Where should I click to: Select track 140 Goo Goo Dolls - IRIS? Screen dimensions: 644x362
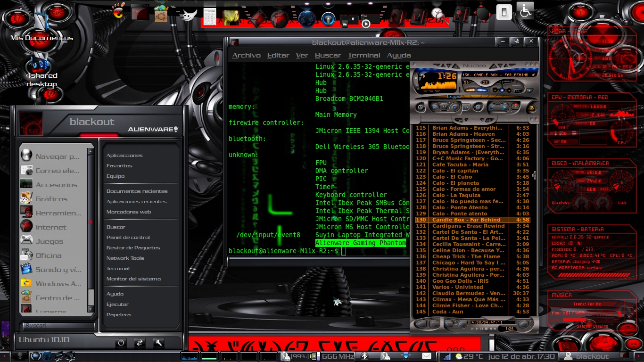[472, 281]
